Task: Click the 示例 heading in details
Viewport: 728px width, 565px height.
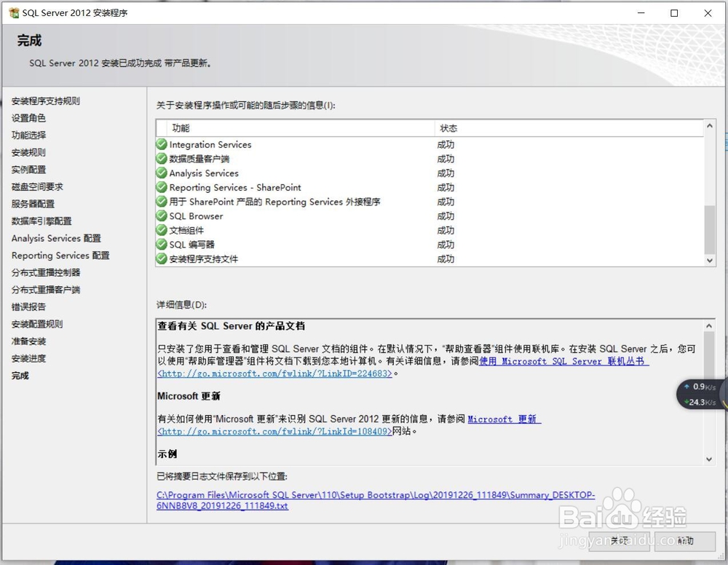Action: tap(167, 454)
